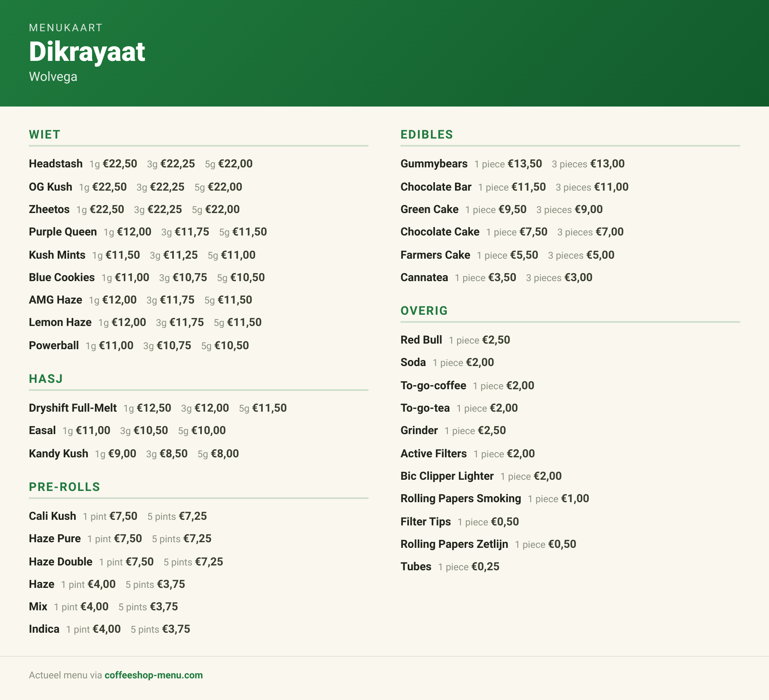Open the coffeeshop-menu.com link
The width and height of the screenshot is (769, 700).
tap(154, 675)
